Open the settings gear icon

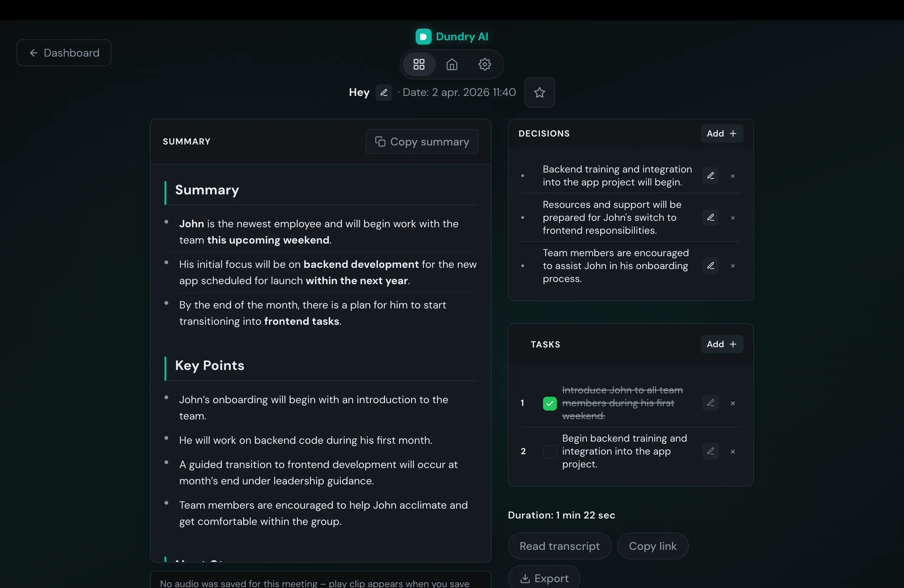[484, 64]
